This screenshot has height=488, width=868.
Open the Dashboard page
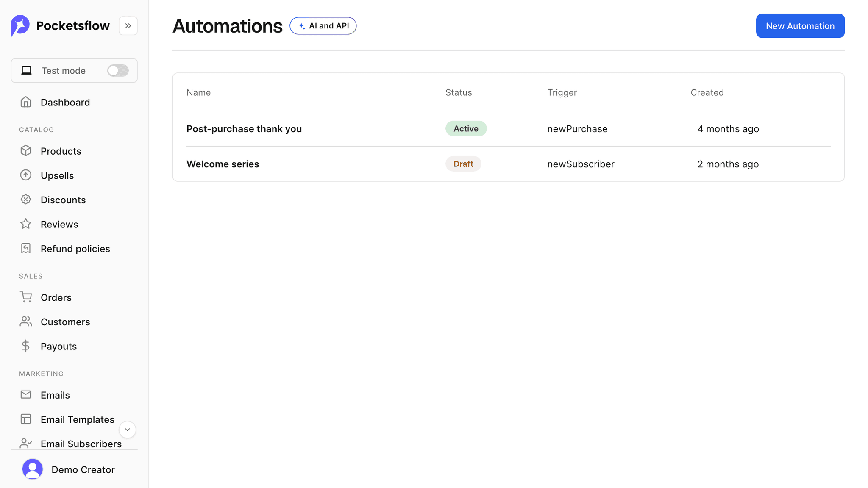(65, 102)
